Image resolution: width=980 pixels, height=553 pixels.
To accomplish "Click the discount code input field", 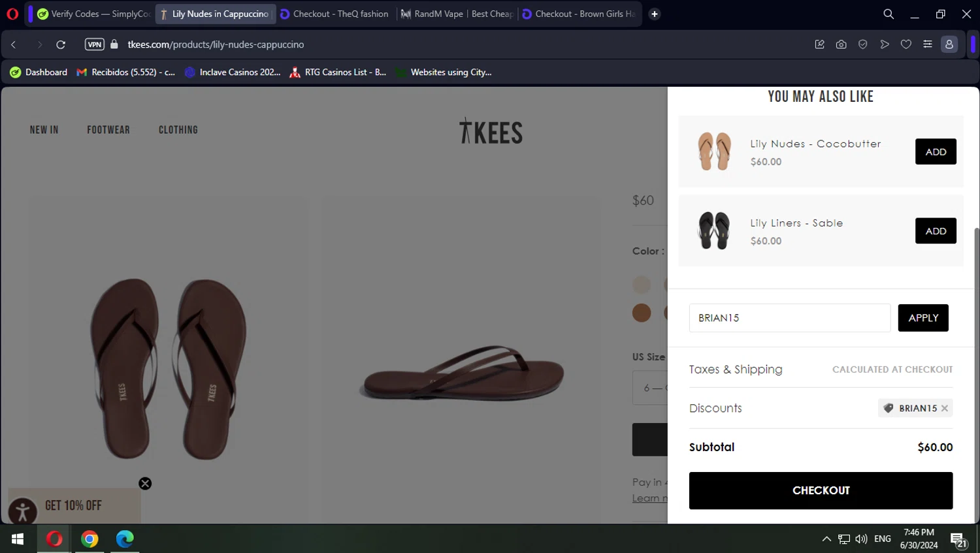I will coord(790,318).
